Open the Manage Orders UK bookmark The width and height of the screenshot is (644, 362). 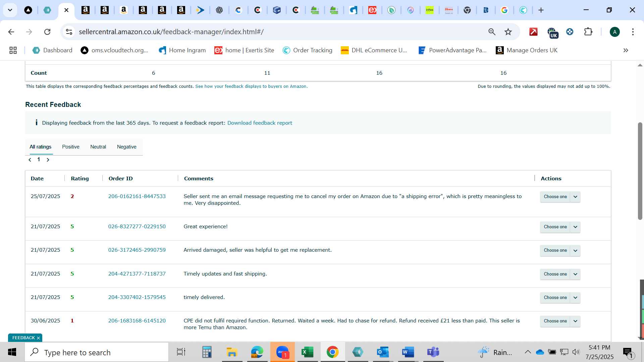[x=527, y=50]
